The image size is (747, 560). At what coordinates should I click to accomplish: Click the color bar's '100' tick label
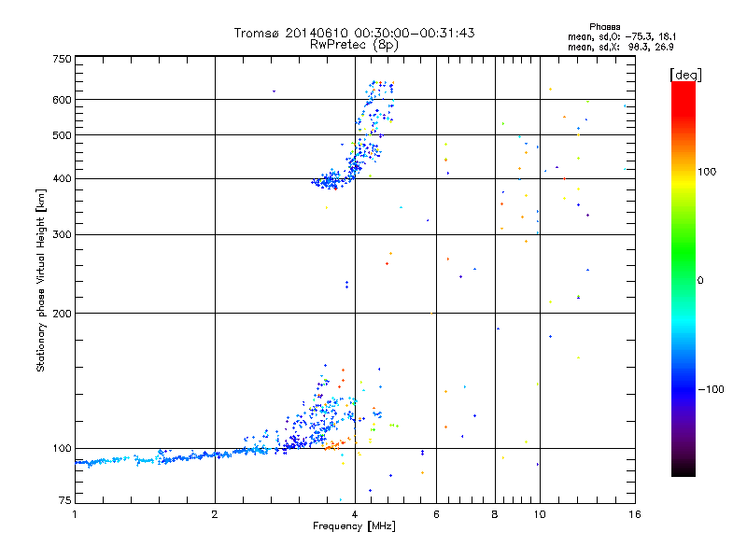pos(707,172)
